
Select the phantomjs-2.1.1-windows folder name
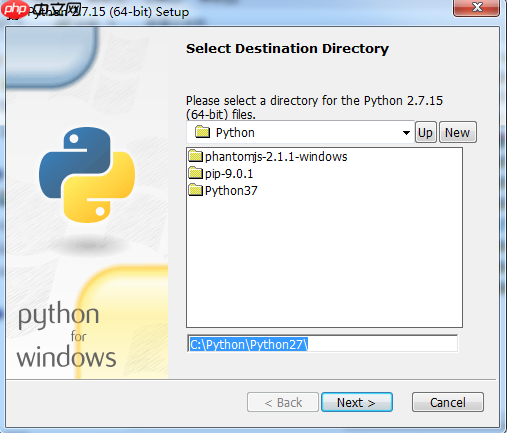(276, 156)
